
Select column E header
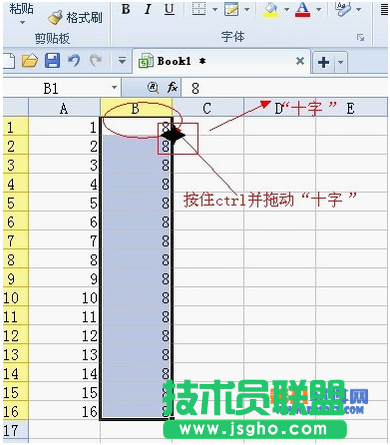point(351,108)
